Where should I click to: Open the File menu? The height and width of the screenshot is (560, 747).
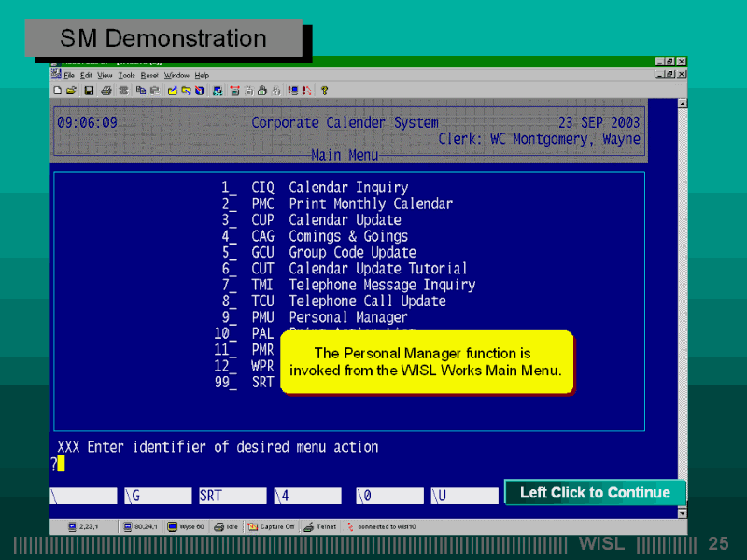coord(69,76)
